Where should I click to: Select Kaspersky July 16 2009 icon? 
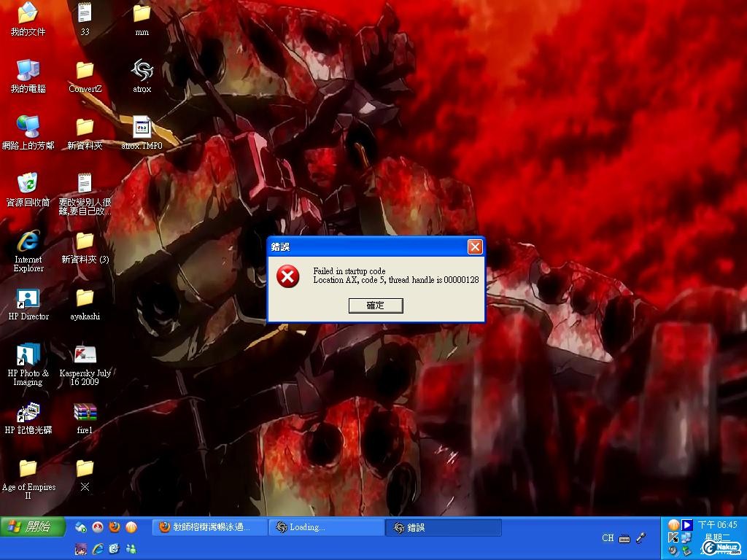click(85, 365)
